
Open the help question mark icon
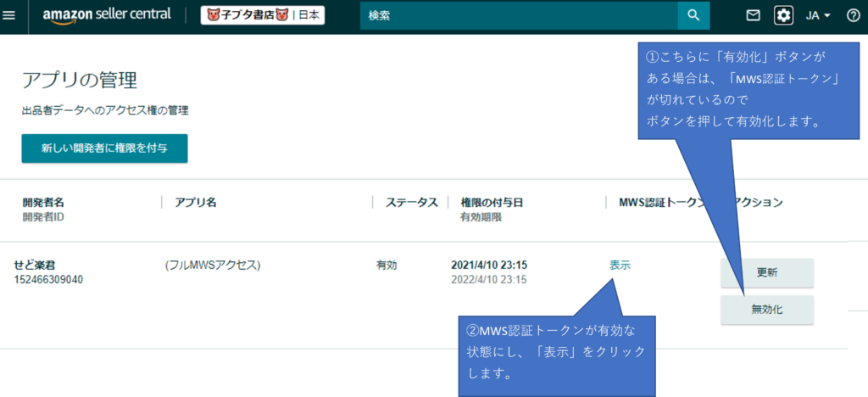(x=853, y=15)
